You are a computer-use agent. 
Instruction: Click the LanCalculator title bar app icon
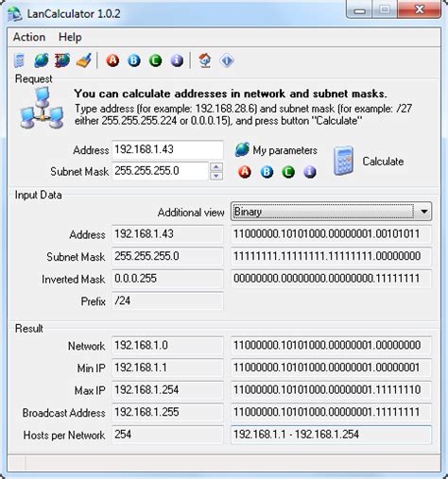pyautogui.click(x=14, y=14)
